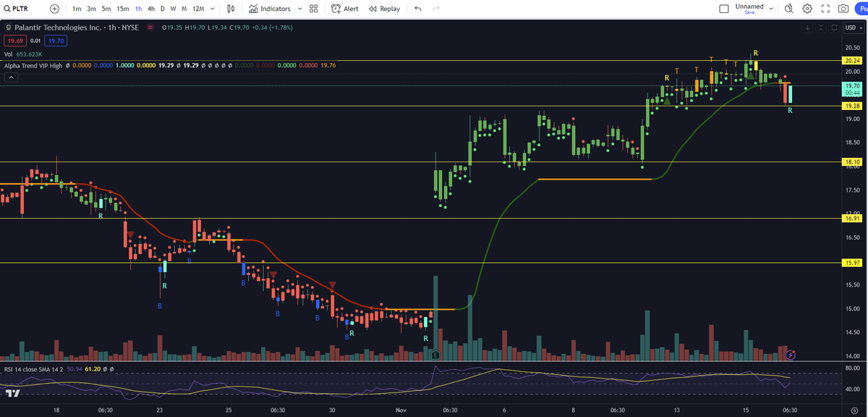Switch to the 5m timeframe
868x417 pixels.
coord(106,9)
